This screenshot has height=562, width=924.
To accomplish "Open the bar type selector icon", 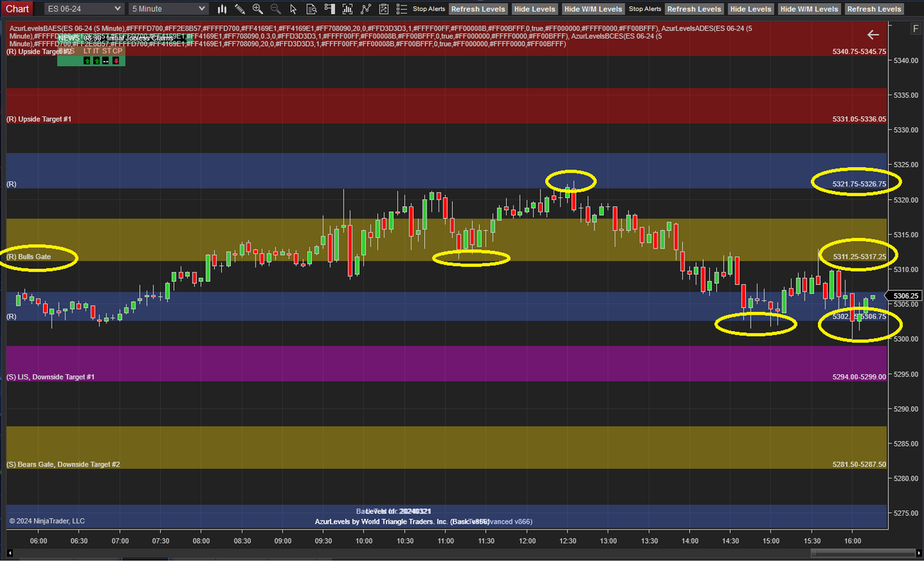I will [x=222, y=9].
